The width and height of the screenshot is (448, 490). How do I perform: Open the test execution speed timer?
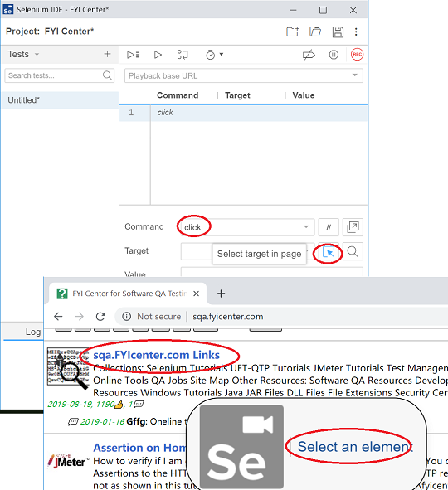(x=215, y=55)
